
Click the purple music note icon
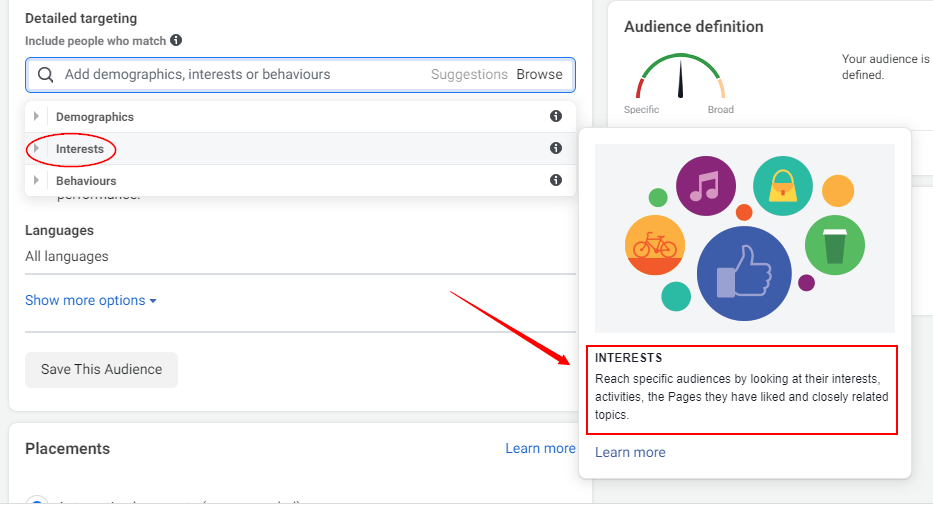point(705,186)
